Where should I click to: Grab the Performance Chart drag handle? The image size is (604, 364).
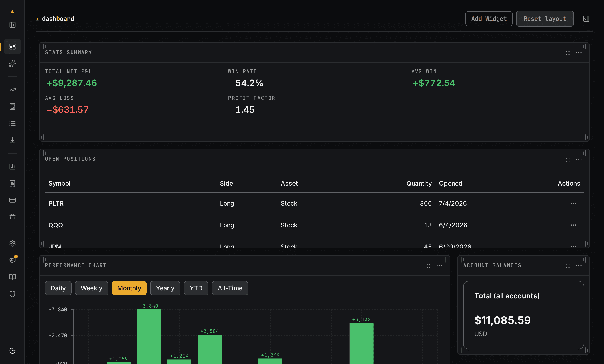(428, 266)
